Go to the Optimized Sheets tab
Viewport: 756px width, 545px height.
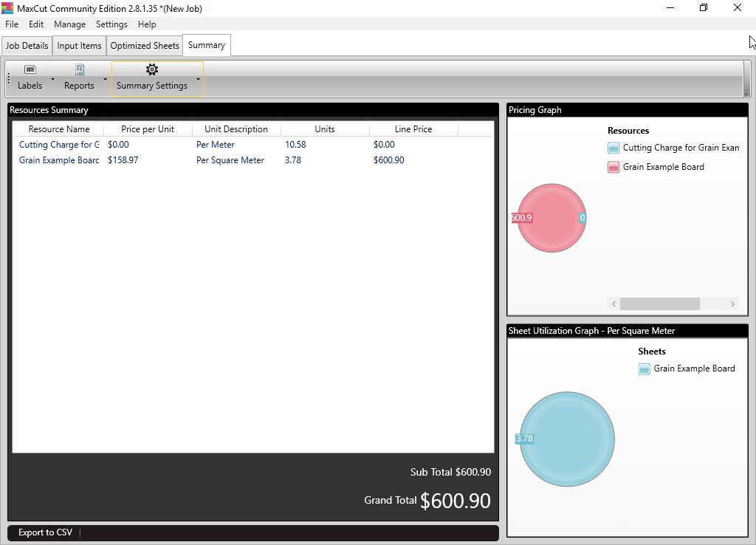[x=145, y=46]
